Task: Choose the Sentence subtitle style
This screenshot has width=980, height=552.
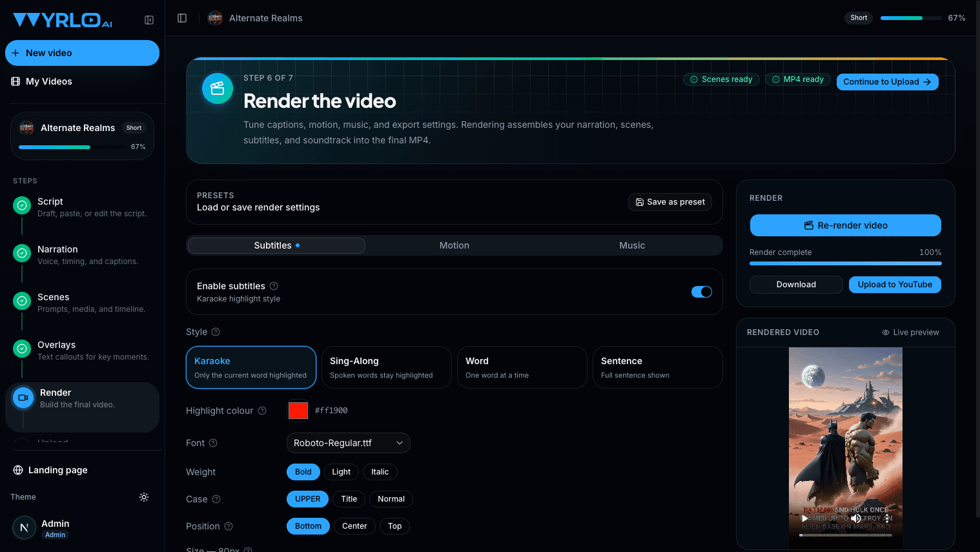Action: (658, 367)
